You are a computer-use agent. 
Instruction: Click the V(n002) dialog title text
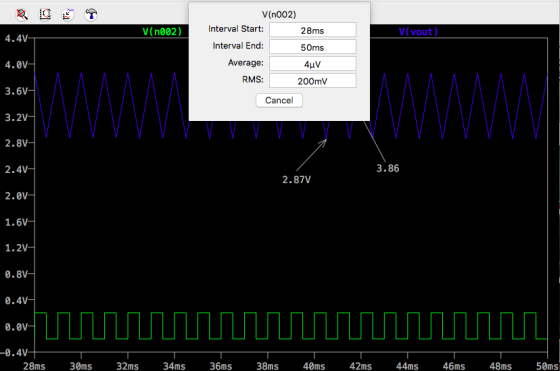[x=279, y=15]
